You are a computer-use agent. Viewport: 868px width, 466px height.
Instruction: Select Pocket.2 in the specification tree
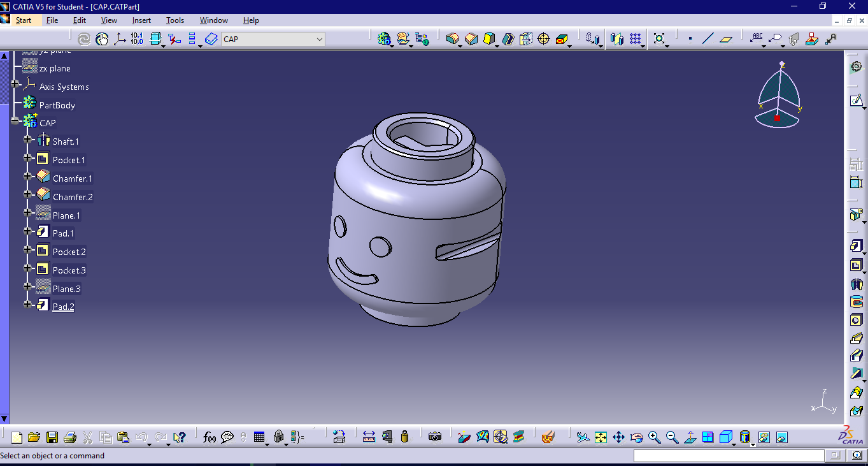point(69,252)
